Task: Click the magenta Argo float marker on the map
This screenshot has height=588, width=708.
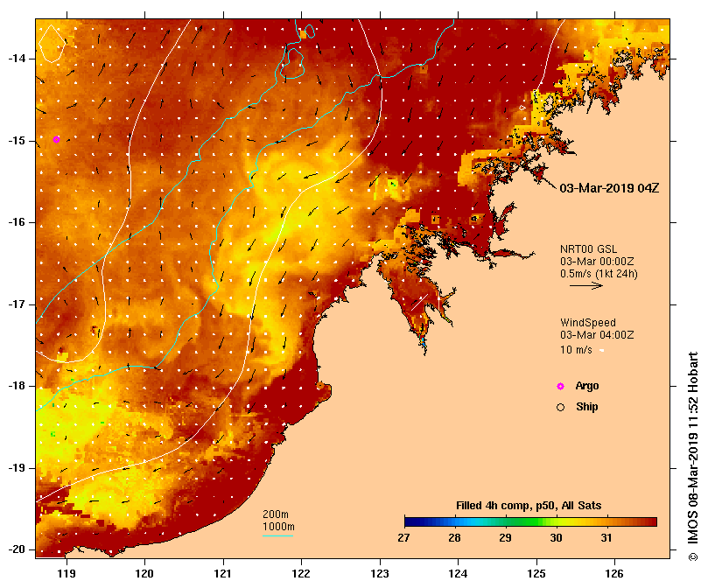Action: (x=56, y=139)
